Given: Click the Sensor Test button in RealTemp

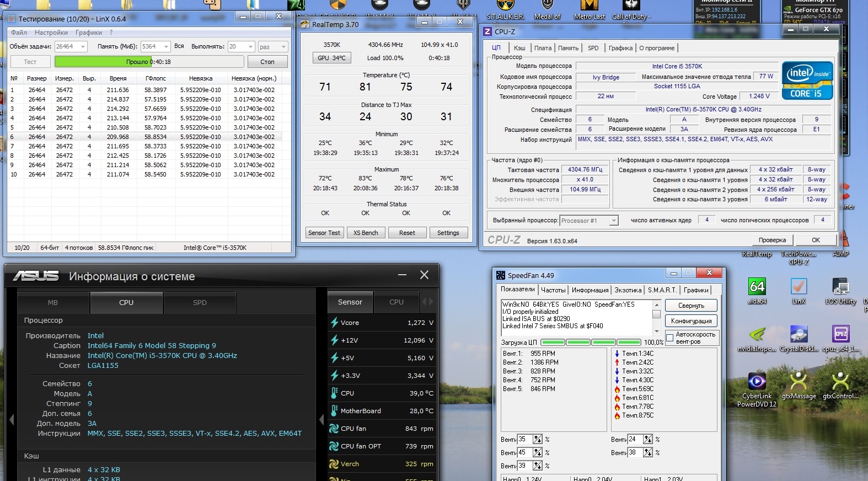Looking at the screenshot, I should [324, 233].
